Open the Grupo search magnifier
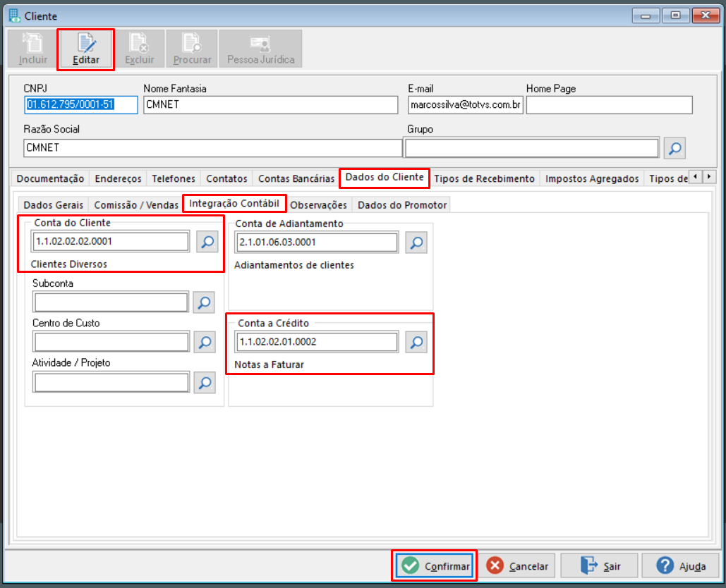The height and width of the screenshot is (588, 726). 674,148
